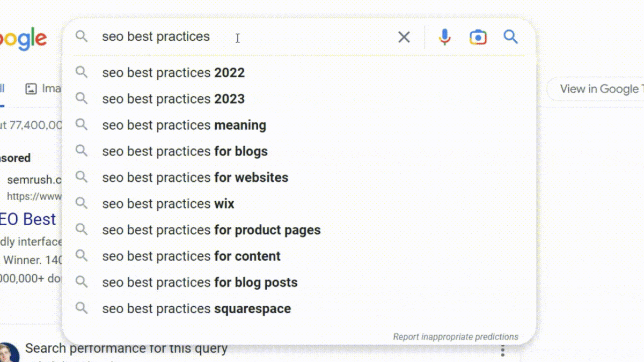Click the blue search magnifier icon

pyautogui.click(x=510, y=36)
